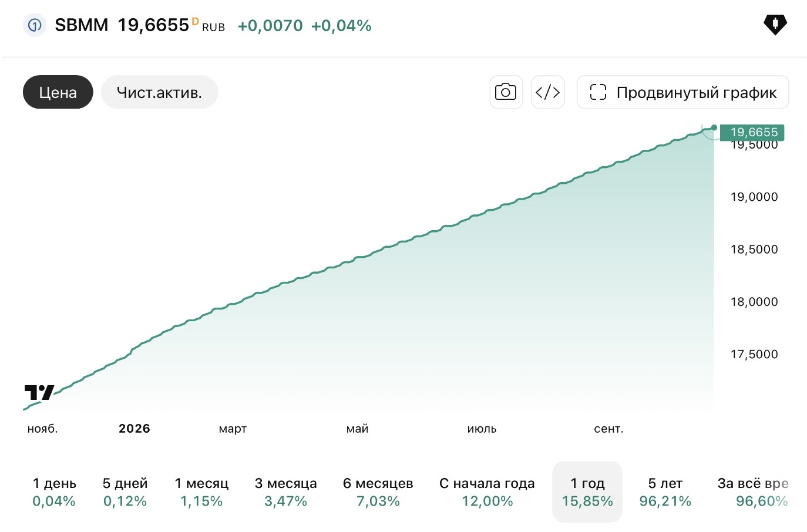Click the сент. date axis label

(x=608, y=429)
